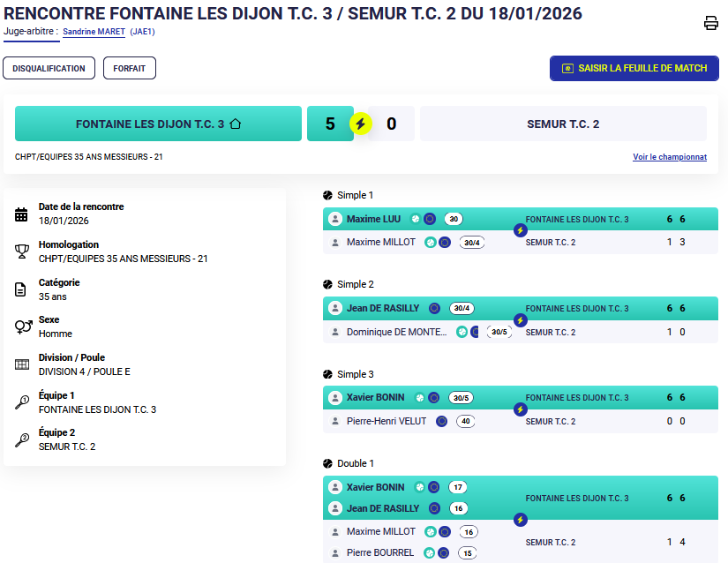Click the home icon beside FONTAINE LES DIJON
The image size is (728, 563).
[235, 124]
